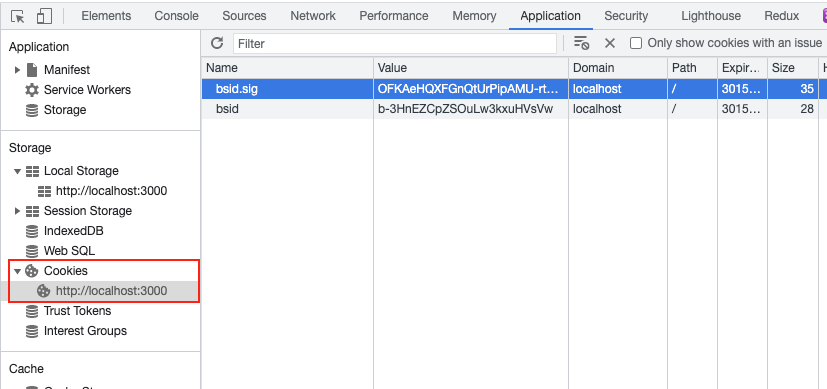The width and height of the screenshot is (827, 389).
Task: Click value b-3HnEZCpZSOuLw3kxuHVsVw
Action: point(465,109)
